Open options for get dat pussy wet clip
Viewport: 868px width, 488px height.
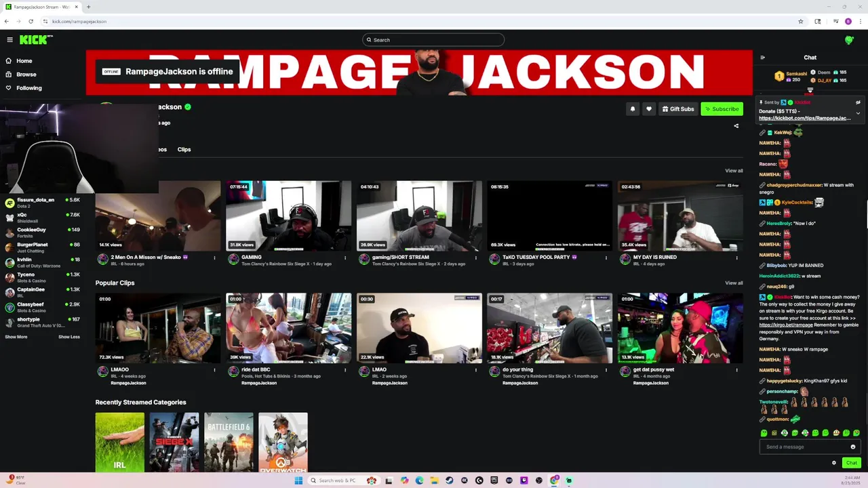(x=736, y=370)
